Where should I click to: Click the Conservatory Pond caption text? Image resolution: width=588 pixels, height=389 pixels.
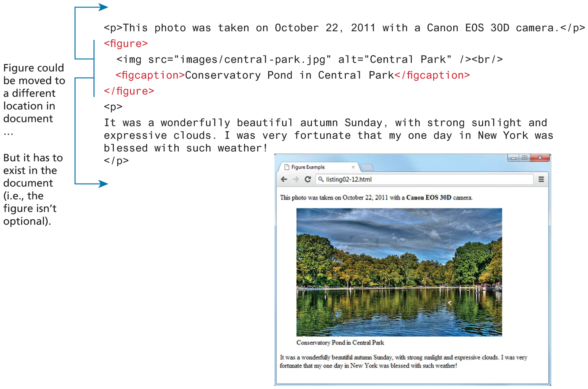click(x=340, y=343)
